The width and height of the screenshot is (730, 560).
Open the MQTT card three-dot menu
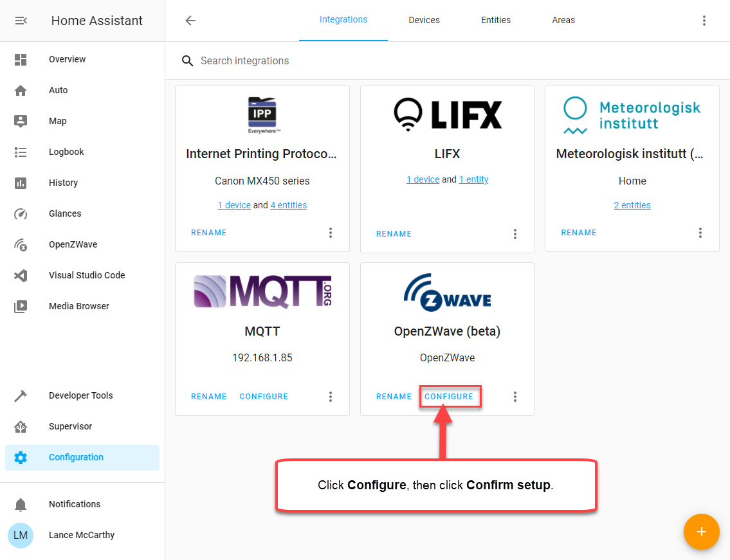[331, 397]
